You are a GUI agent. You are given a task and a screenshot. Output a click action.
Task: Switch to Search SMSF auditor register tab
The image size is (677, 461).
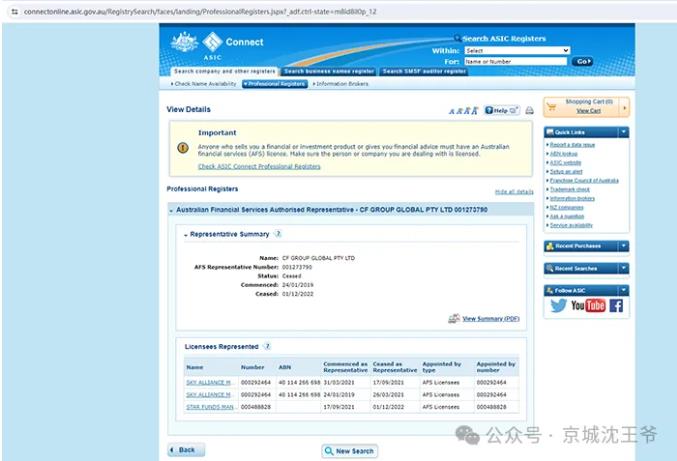point(424,72)
